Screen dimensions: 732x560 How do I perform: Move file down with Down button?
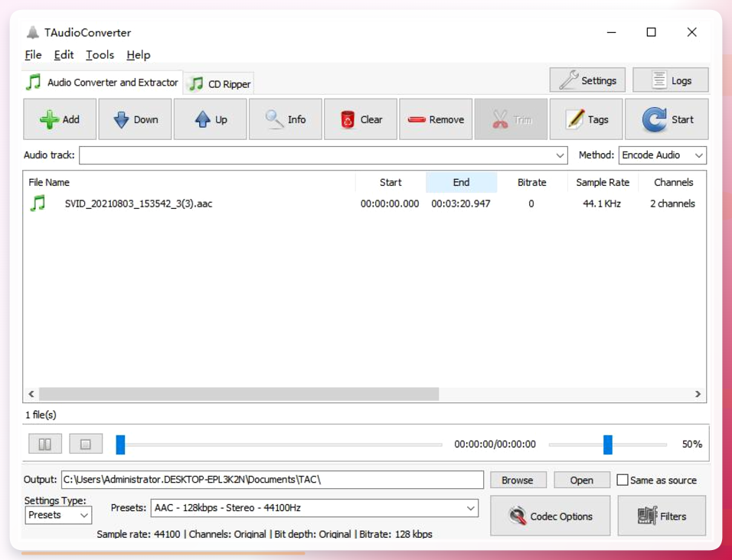tap(135, 119)
